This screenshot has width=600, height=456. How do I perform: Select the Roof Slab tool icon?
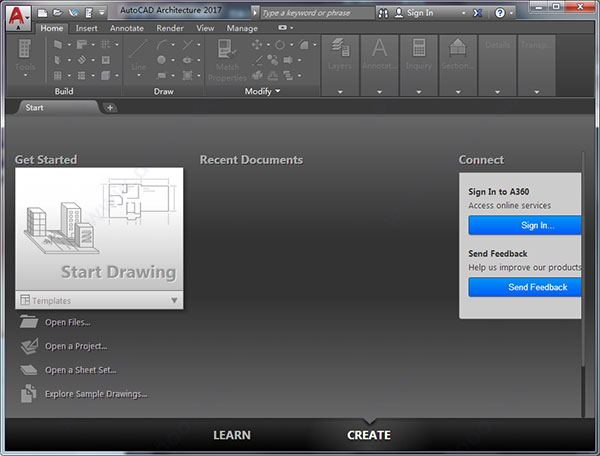pyautogui.click(x=82, y=44)
